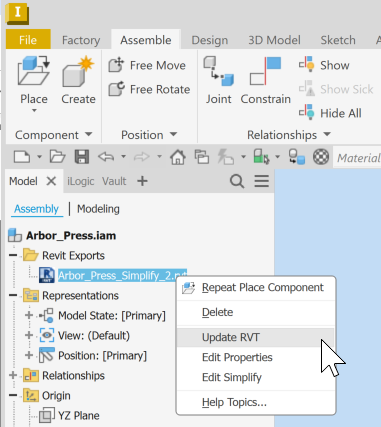Choose Edit Properties in context menu
Image resolution: width=381 pixels, height=427 pixels.
256,357
